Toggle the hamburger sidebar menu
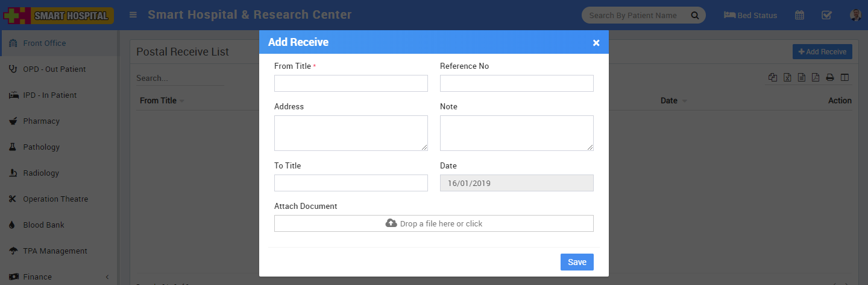 coord(133,15)
